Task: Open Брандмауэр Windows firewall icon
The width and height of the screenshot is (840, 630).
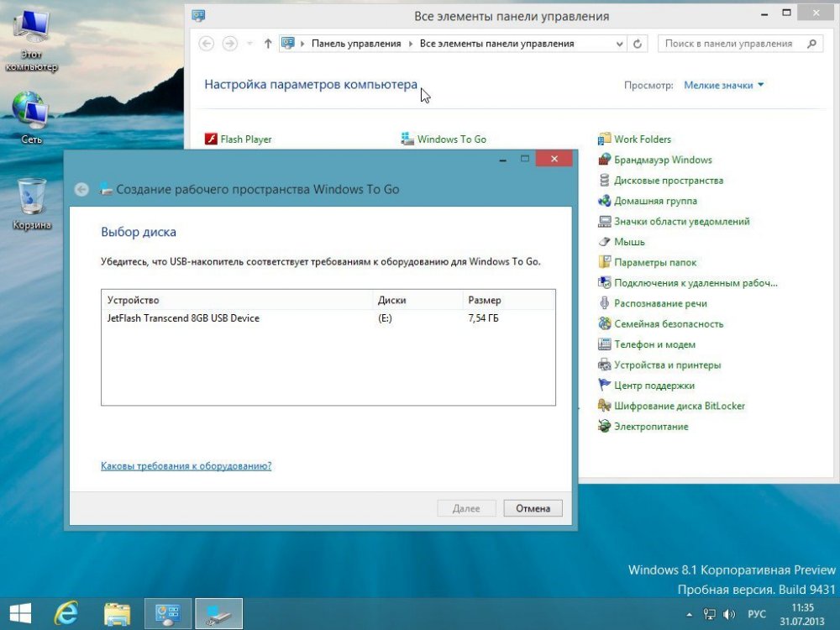Action: click(604, 160)
